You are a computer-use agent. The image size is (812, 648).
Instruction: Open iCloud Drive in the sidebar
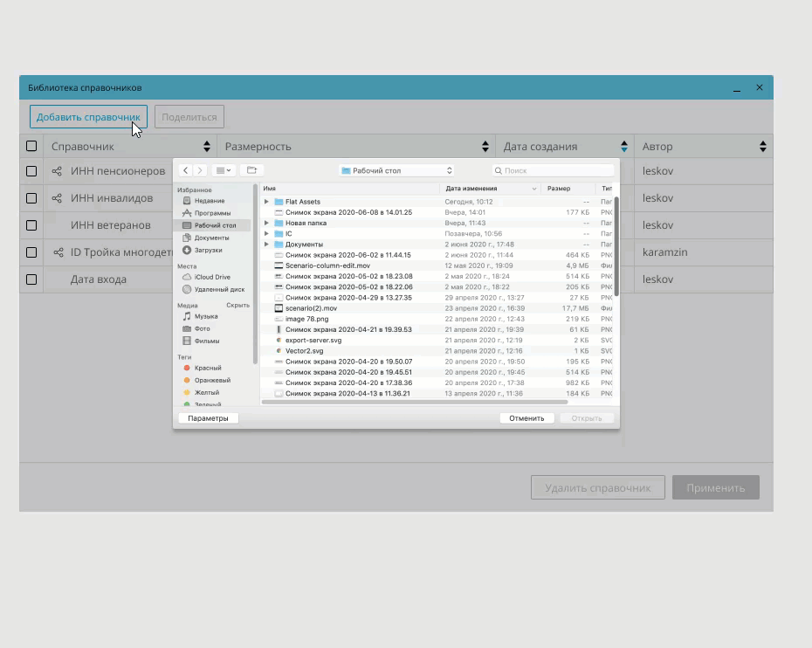(212, 277)
